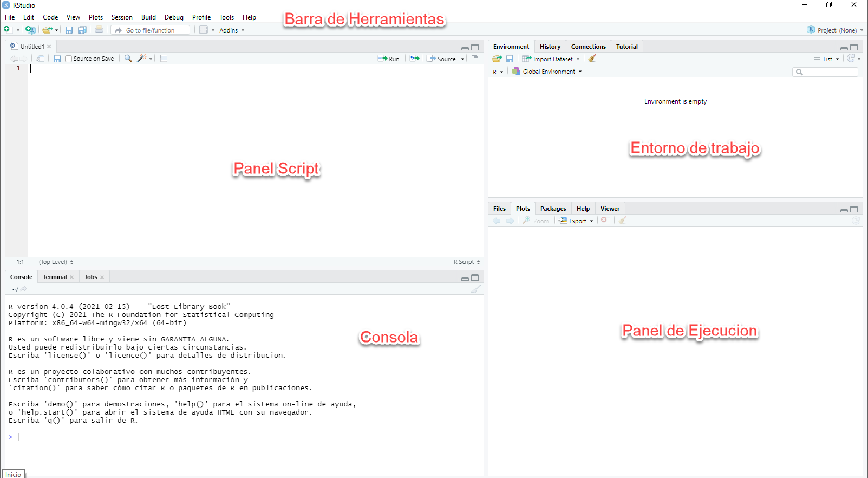Click the console prompt input line
The width and height of the screenshot is (868, 478).
click(x=244, y=437)
